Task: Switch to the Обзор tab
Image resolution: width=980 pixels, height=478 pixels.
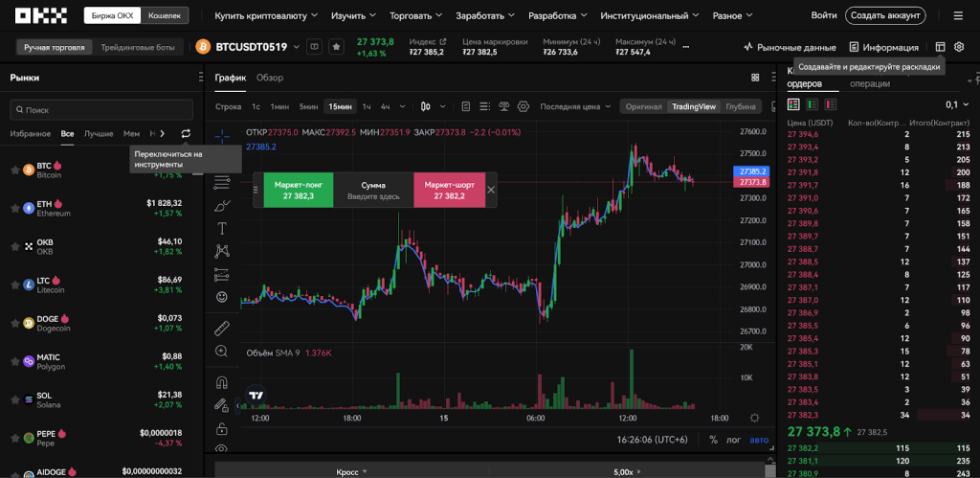Action: (x=270, y=78)
